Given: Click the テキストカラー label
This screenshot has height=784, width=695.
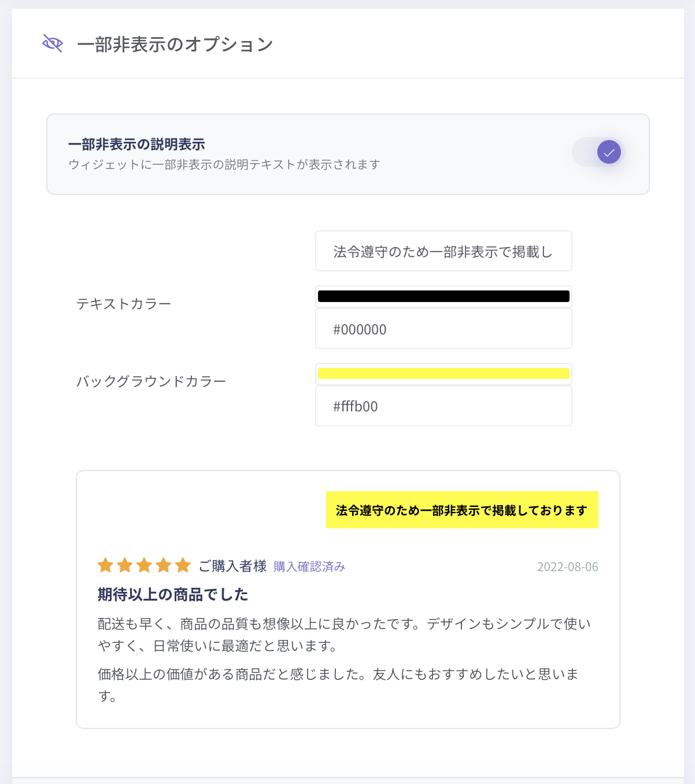Looking at the screenshot, I should pyautogui.click(x=124, y=304).
